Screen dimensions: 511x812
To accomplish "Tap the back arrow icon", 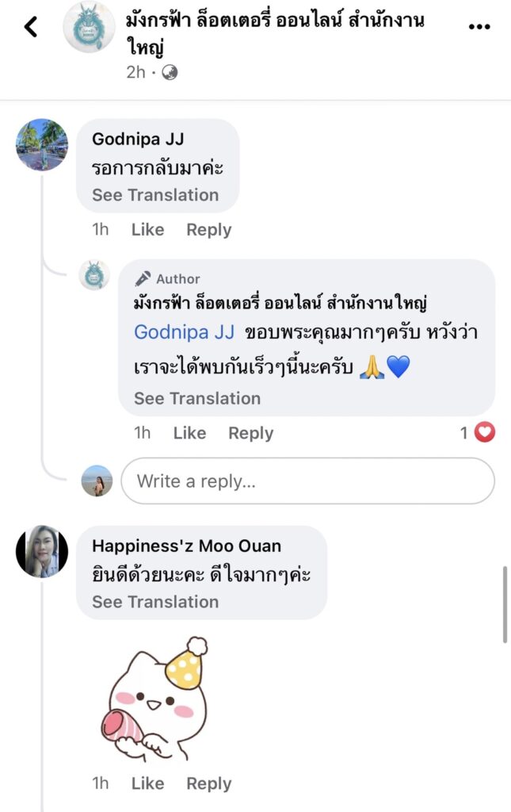I will 30,27.
